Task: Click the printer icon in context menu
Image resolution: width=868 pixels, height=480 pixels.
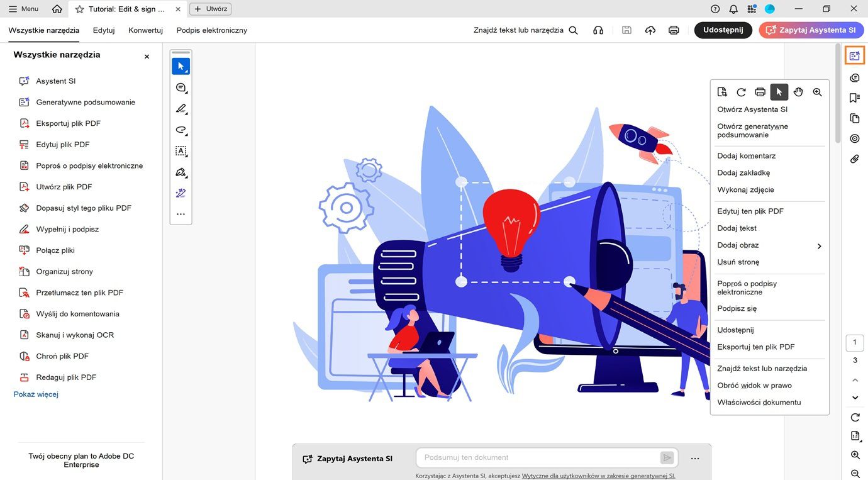Action: 760,92
